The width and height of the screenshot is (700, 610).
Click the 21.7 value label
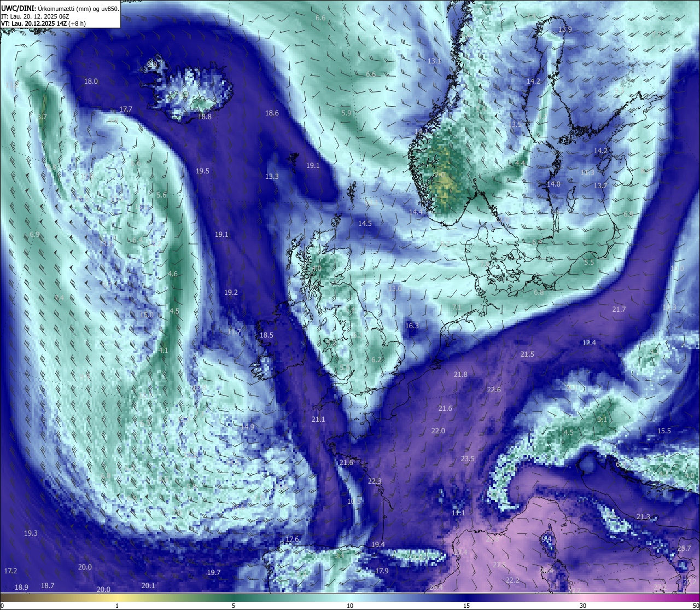619,310
